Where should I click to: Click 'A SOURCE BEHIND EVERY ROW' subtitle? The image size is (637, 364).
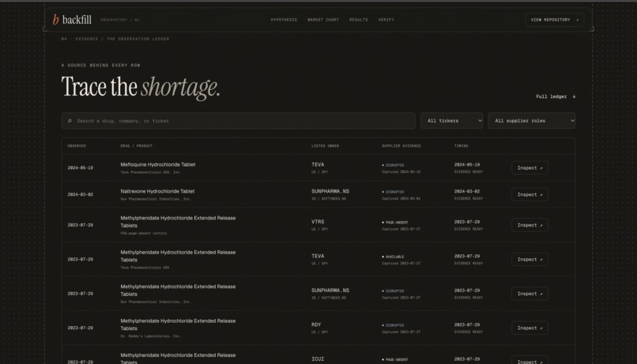(100, 66)
